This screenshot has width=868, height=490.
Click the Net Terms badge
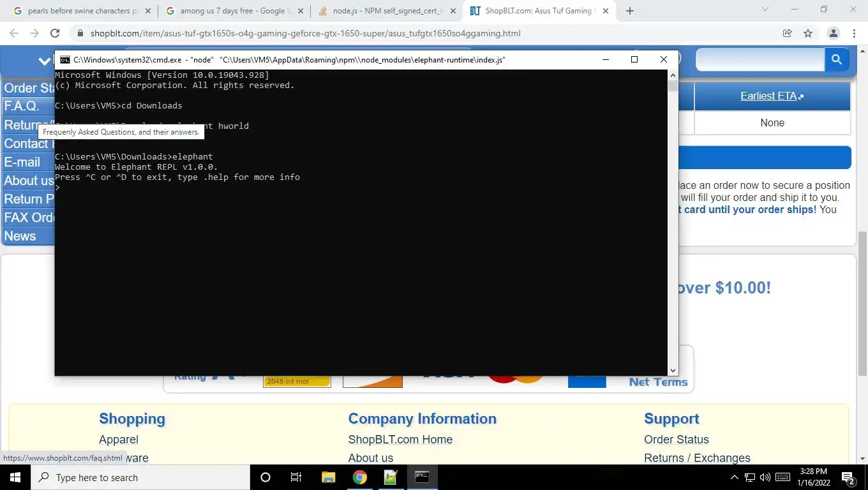[658, 382]
